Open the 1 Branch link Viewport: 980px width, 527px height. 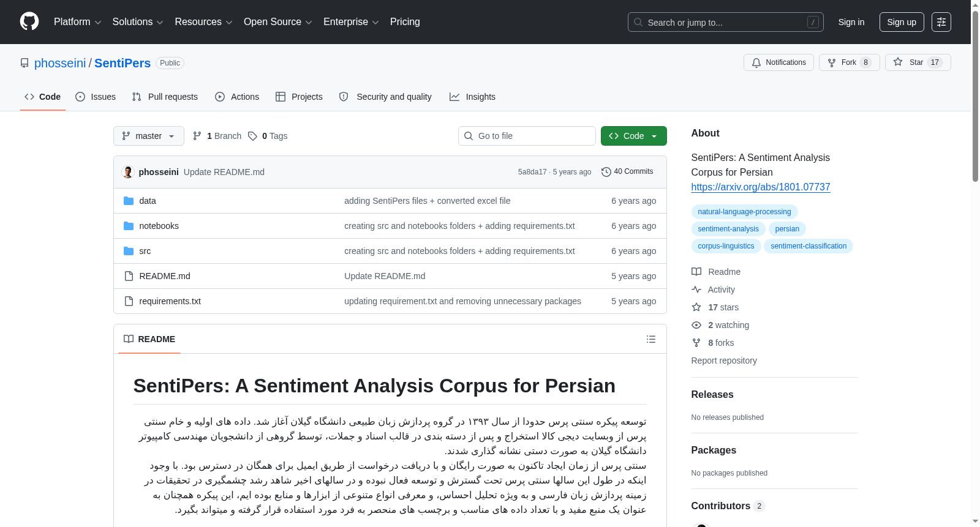(217, 136)
